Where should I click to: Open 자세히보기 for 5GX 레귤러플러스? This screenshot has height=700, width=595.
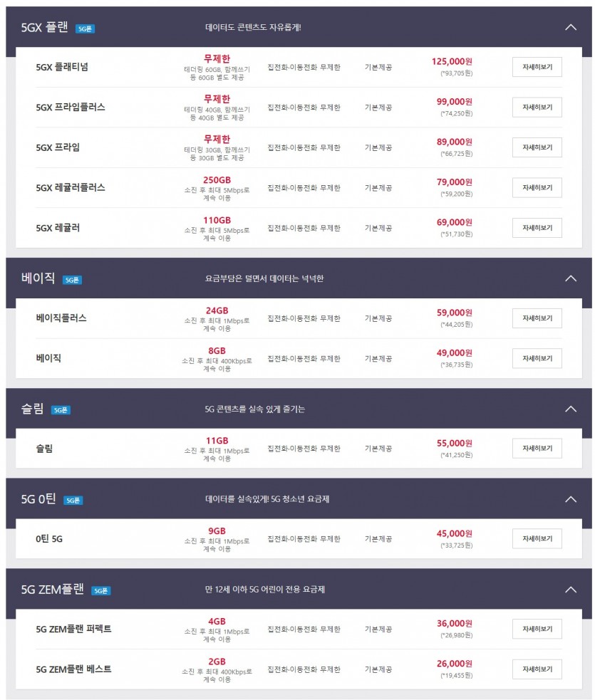537,187
